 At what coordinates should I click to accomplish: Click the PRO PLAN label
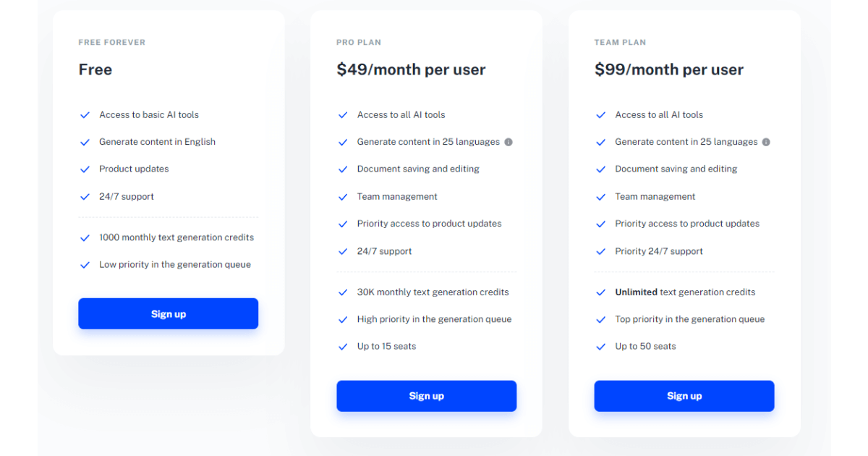pyautogui.click(x=359, y=43)
